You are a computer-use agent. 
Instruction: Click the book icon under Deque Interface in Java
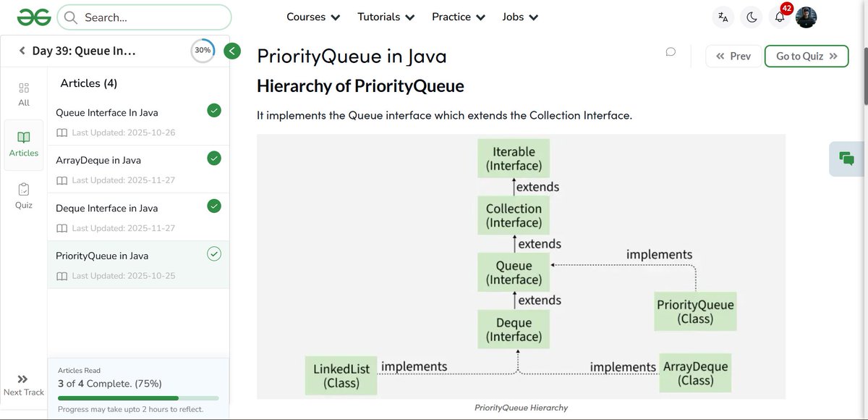pos(62,228)
